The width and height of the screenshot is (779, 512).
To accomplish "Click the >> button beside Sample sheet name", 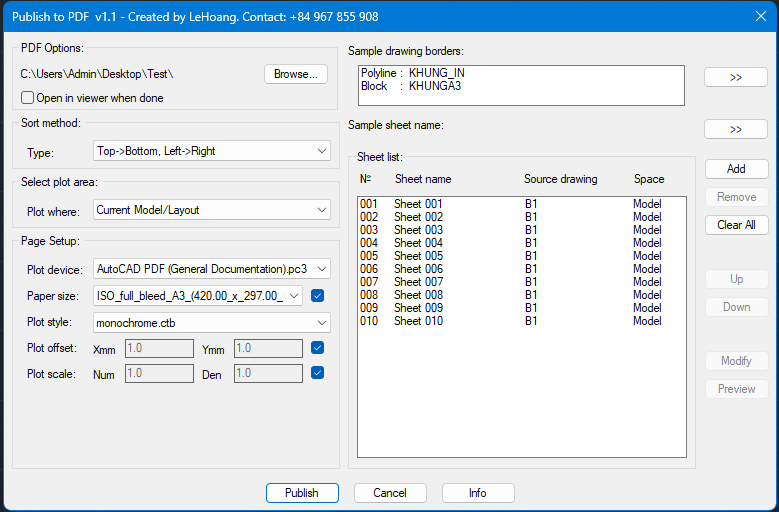I will point(736,129).
